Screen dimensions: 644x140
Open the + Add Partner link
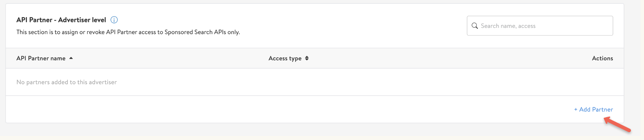[x=593, y=110]
